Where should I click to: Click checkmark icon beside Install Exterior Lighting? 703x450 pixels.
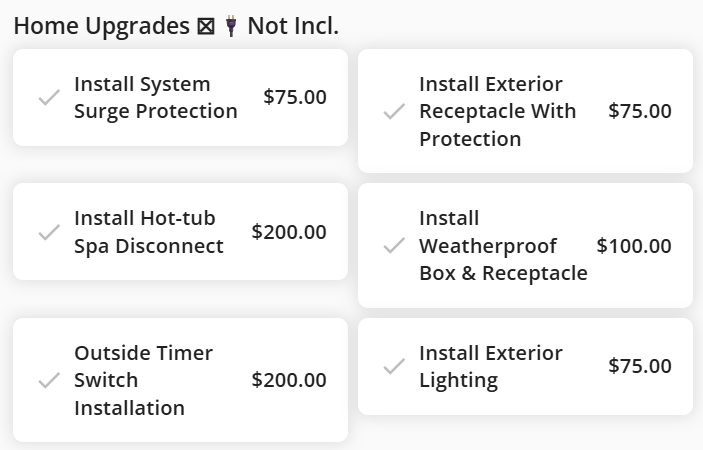394,367
